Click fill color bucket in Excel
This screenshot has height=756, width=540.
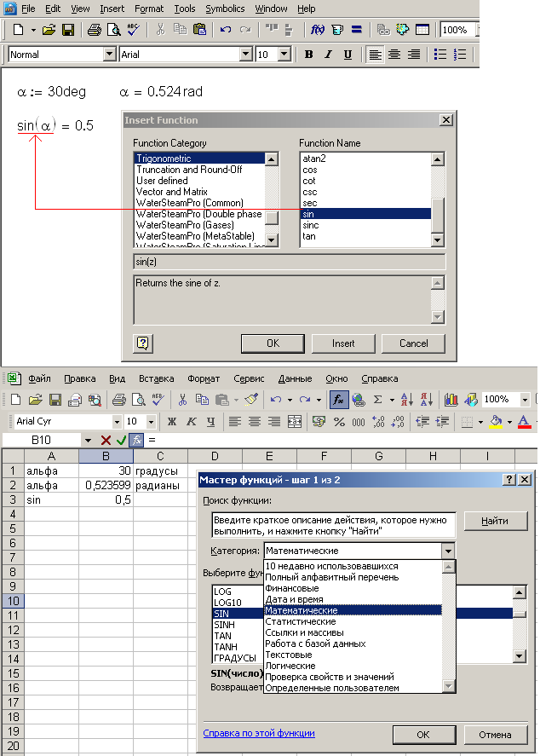click(496, 422)
